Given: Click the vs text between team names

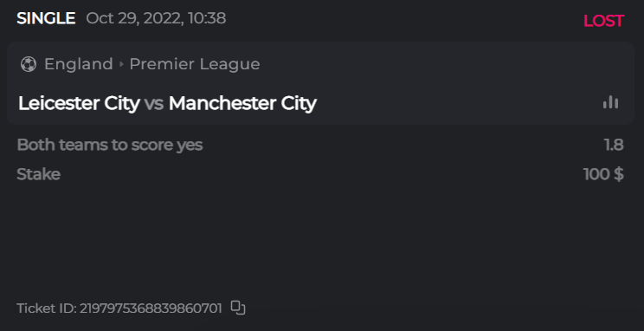Looking at the screenshot, I should [154, 104].
